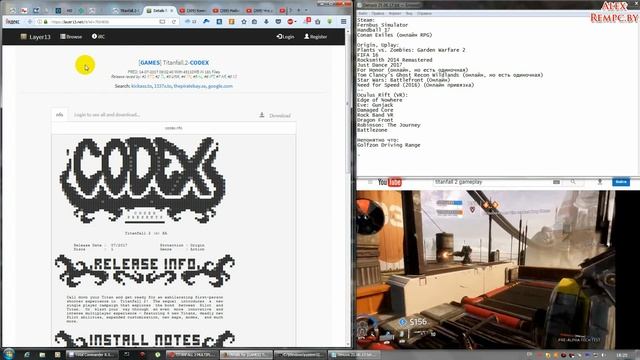Click the blue square extension icon
Viewport: 640px width, 360px height.
pos(219,21)
